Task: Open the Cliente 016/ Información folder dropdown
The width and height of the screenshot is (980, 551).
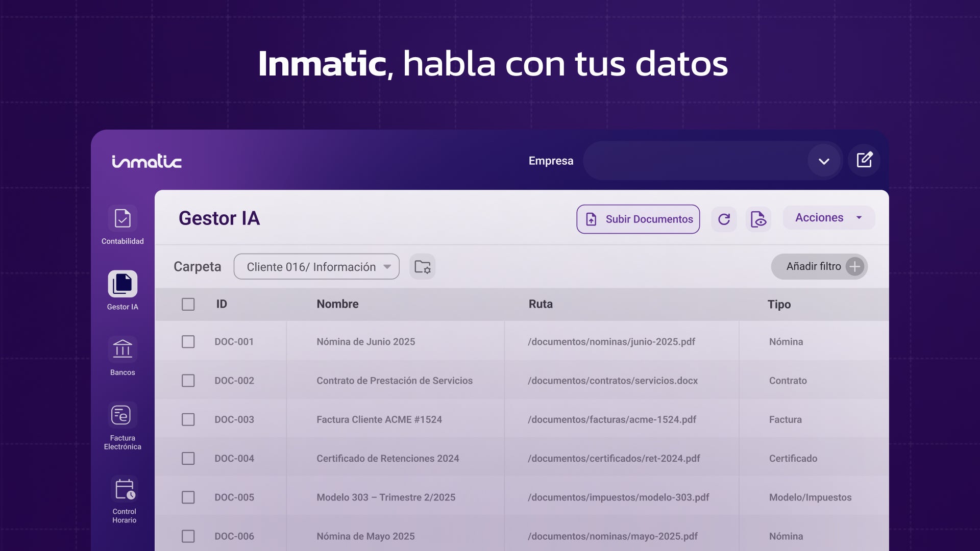Action: [316, 266]
